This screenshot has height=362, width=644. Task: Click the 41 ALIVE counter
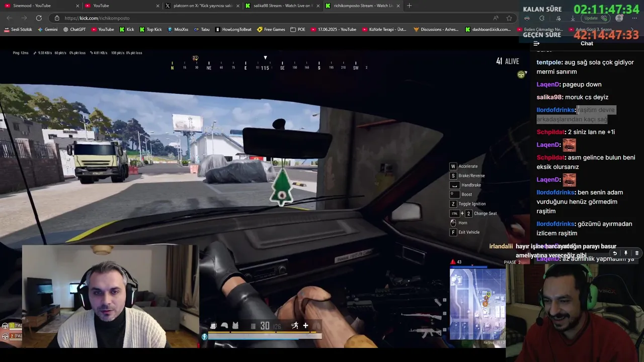tap(507, 61)
